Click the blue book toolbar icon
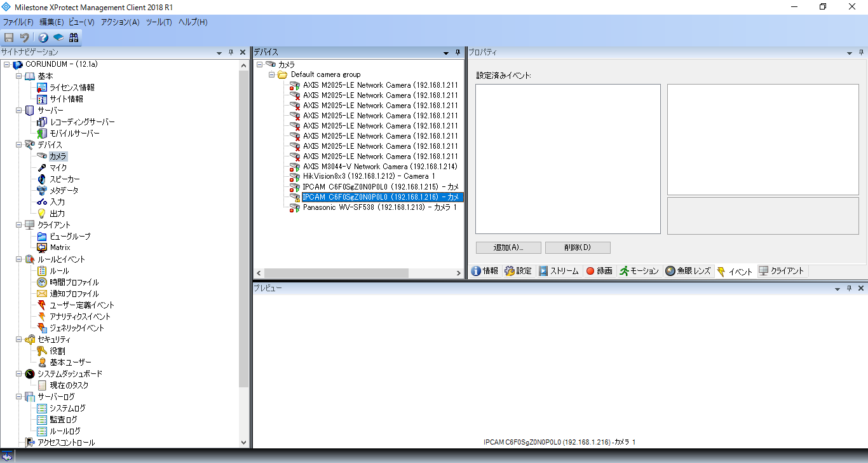The image size is (868, 463). (58, 38)
